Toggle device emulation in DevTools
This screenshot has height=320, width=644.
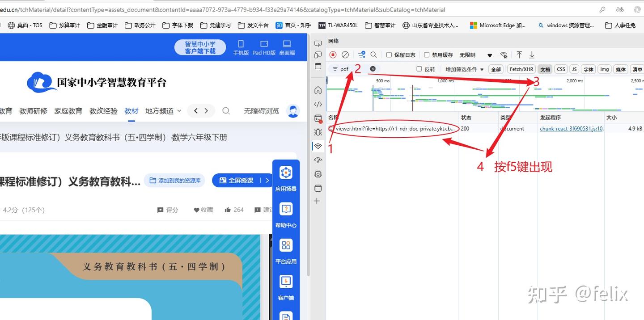(x=318, y=55)
